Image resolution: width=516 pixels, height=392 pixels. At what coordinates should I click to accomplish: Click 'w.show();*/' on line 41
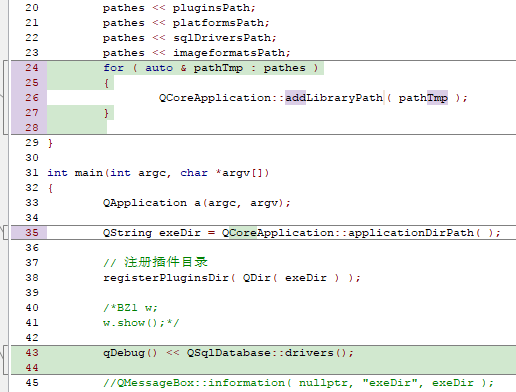[x=141, y=323]
